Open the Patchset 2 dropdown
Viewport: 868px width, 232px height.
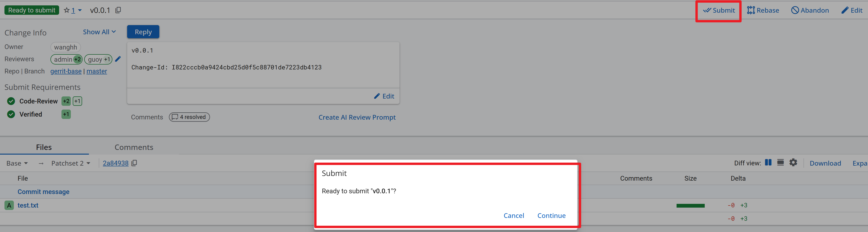click(x=70, y=163)
